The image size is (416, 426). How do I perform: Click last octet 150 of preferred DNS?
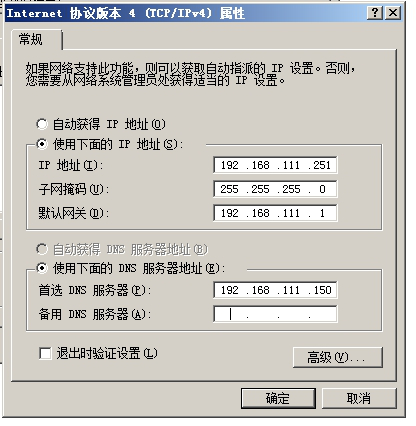click(x=322, y=290)
